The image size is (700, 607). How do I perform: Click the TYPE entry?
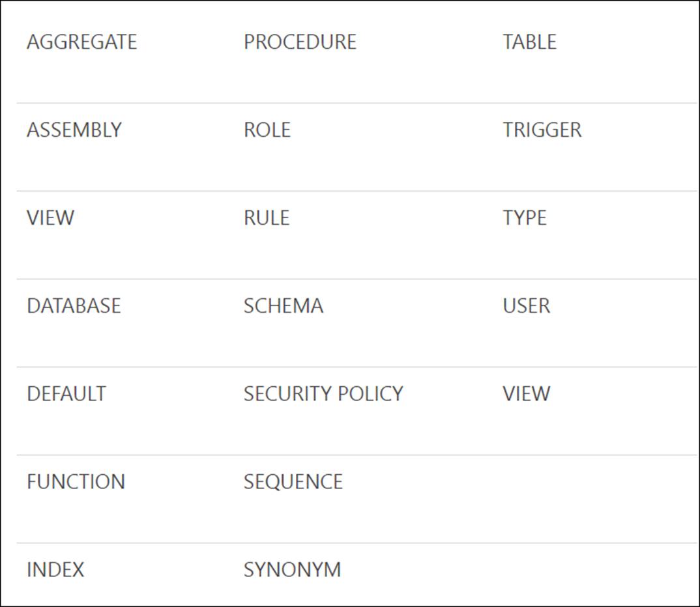tap(524, 218)
